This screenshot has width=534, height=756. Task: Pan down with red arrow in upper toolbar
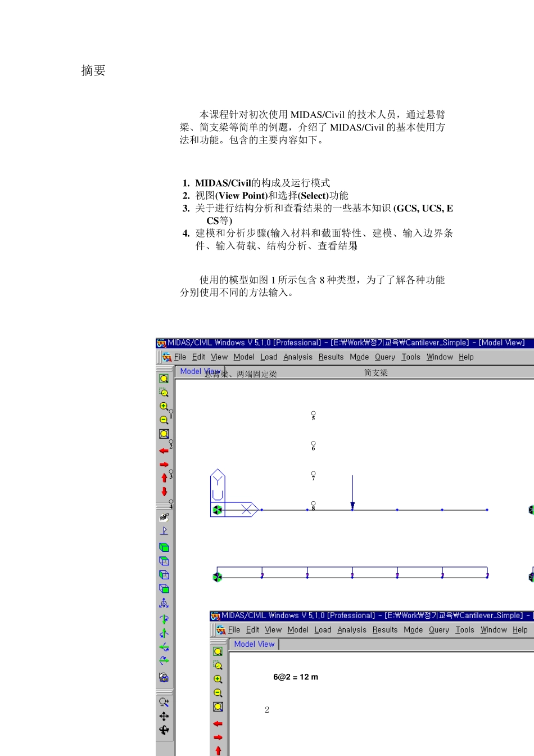pos(164,492)
